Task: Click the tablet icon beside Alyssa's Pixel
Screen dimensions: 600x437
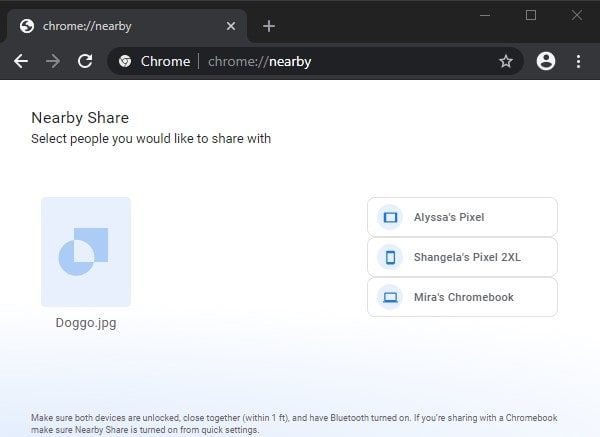Action: point(390,217)
